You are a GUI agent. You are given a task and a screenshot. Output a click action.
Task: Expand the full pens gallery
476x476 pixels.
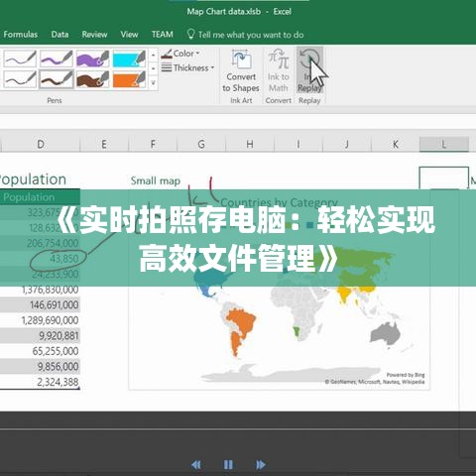pos(153,82)
